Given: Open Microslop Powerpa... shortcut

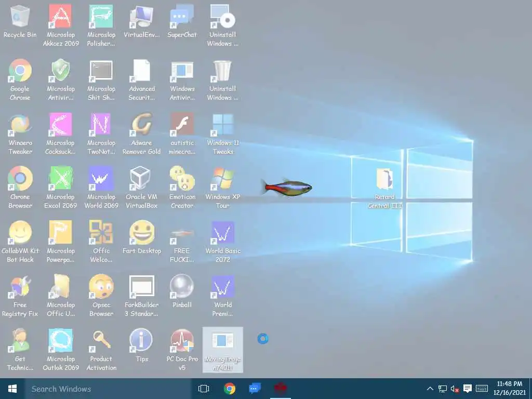Looking at the screenshot, I should tap(61, 242).
